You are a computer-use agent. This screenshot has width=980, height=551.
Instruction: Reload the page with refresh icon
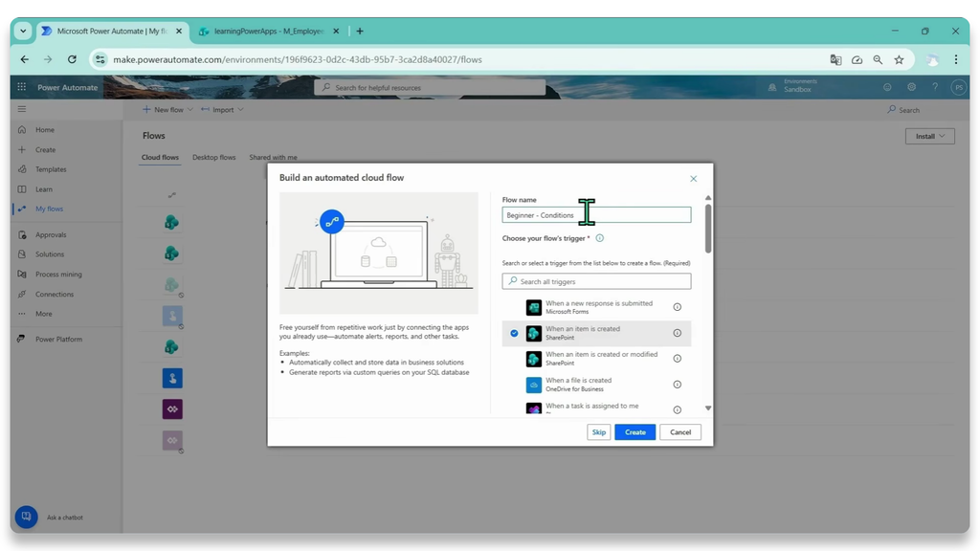coord(72,59)
